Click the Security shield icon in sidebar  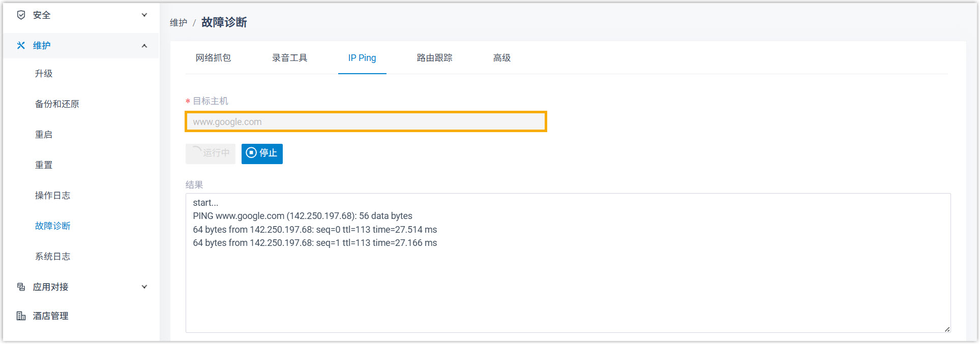[21, 15]
